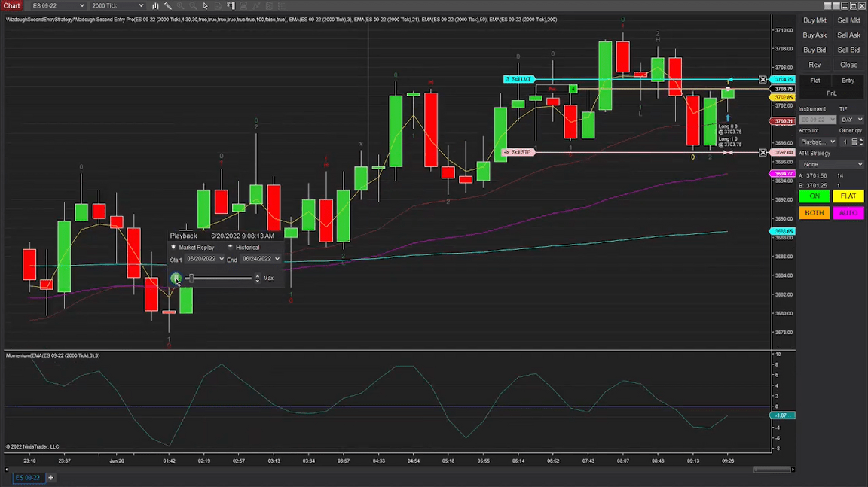Open the Chart Trader toolbar icon

(231, 5)
